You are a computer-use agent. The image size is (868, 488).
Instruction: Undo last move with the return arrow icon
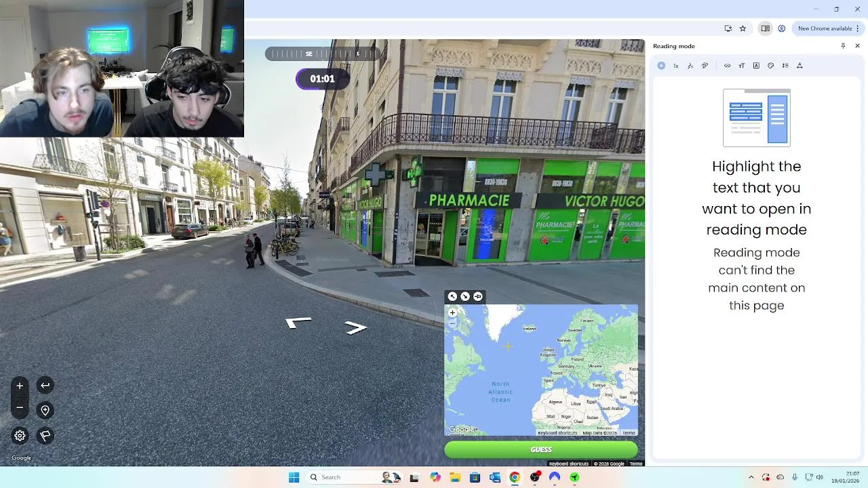tap(45, 386)
